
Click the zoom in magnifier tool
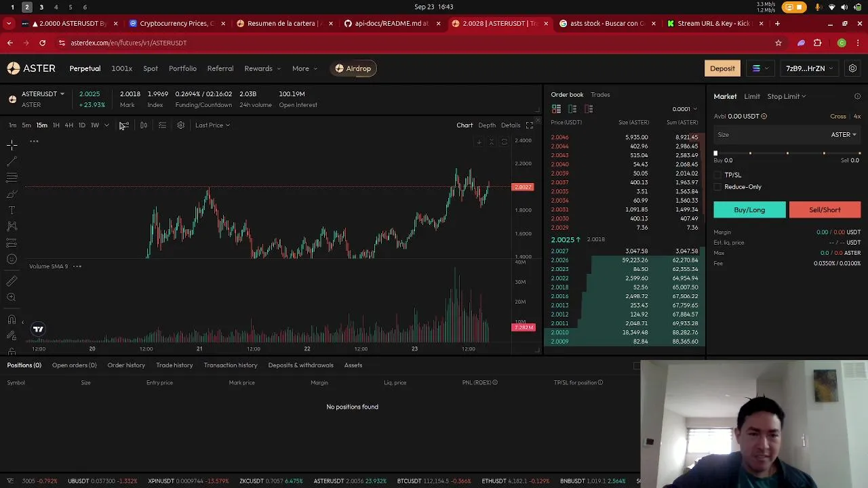tap(12, 298)
